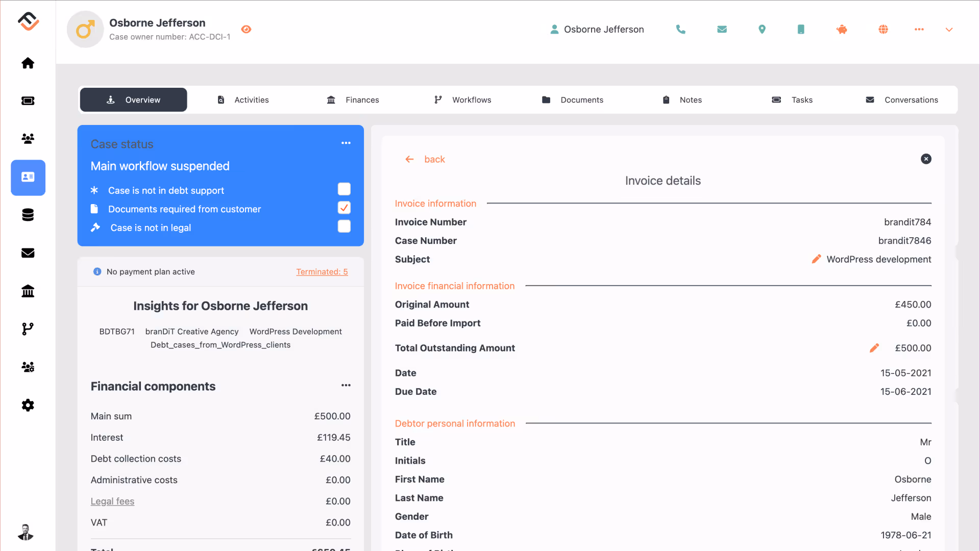Viewport: 980px width, 551px height.
Task: Click the phone icon in header
Action: pyautogui.click(x=680, y=30)
